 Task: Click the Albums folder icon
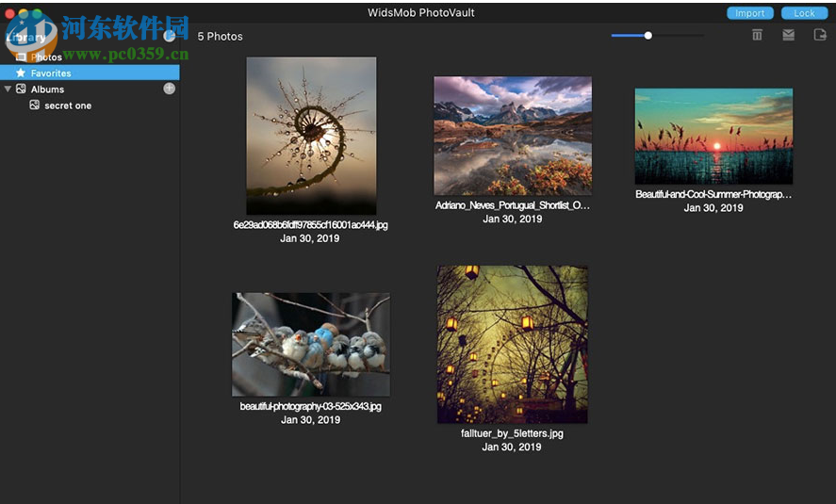click(21, 89)
